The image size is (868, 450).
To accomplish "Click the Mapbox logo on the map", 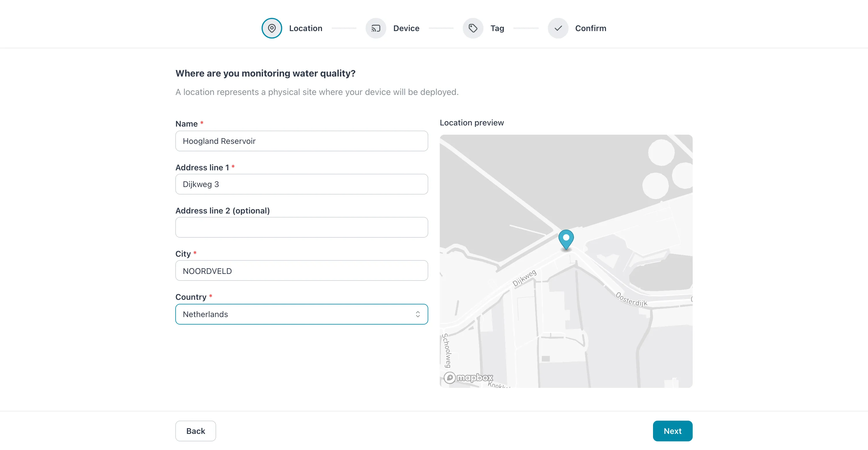I will click(x=468, y=377).
